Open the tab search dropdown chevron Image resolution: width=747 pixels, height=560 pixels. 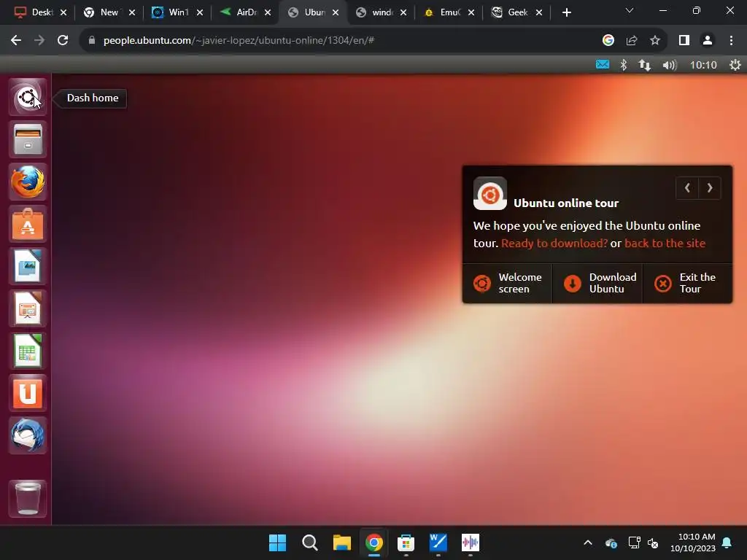(x=630, y=10)
